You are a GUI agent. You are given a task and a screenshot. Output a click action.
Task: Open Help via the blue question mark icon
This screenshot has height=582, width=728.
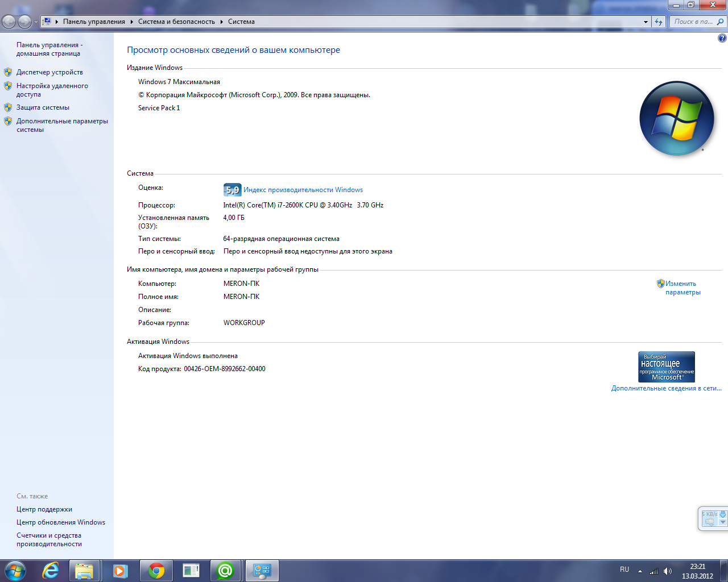[x=722, y=39]
